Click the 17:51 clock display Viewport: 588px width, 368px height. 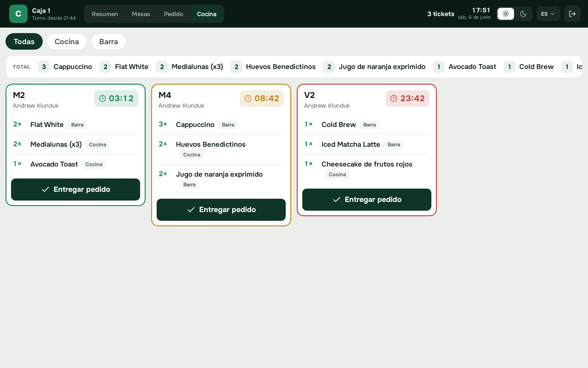pyautogui.click(x=481, y=10)
